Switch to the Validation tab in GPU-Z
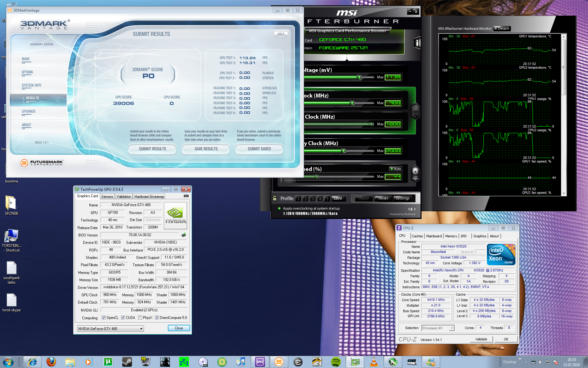 (124, 196)
